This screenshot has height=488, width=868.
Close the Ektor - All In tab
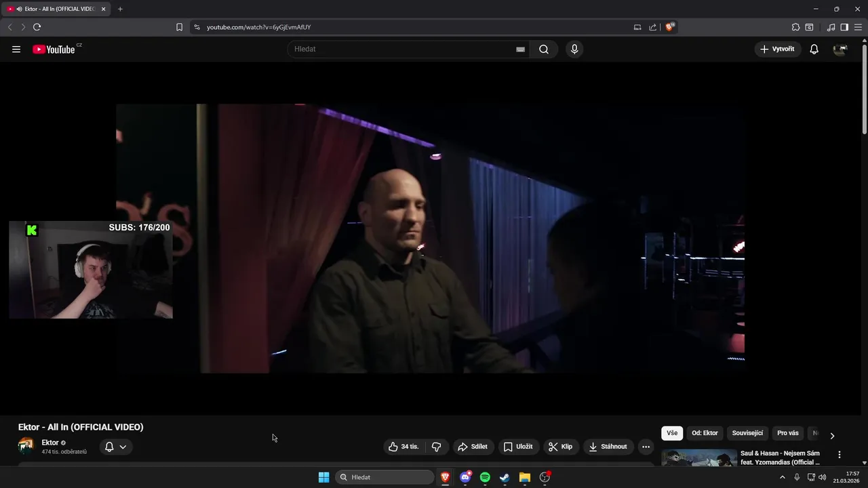coord(103,9)
